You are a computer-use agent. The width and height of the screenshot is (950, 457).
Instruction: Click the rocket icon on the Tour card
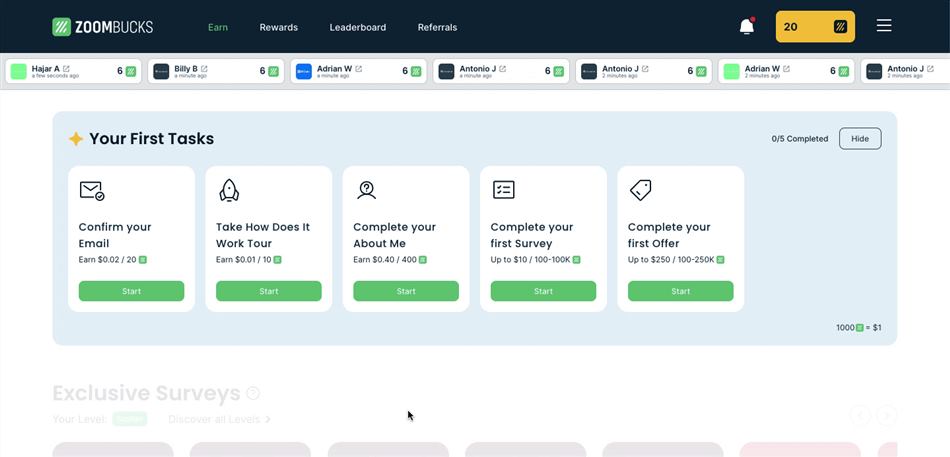pos(229,190)
